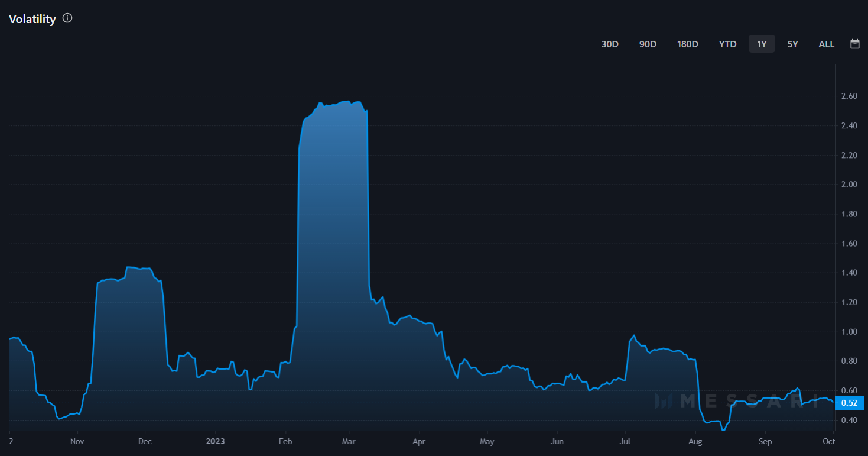
Task: Click the 1.60 y-axis label
Action: click(x=849, y=244)
